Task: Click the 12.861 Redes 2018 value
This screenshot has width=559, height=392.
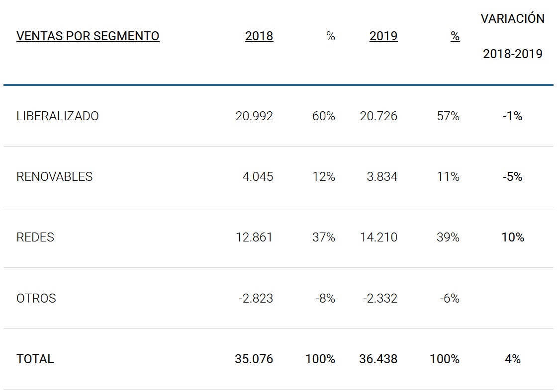Action: [x=254, y=237]
